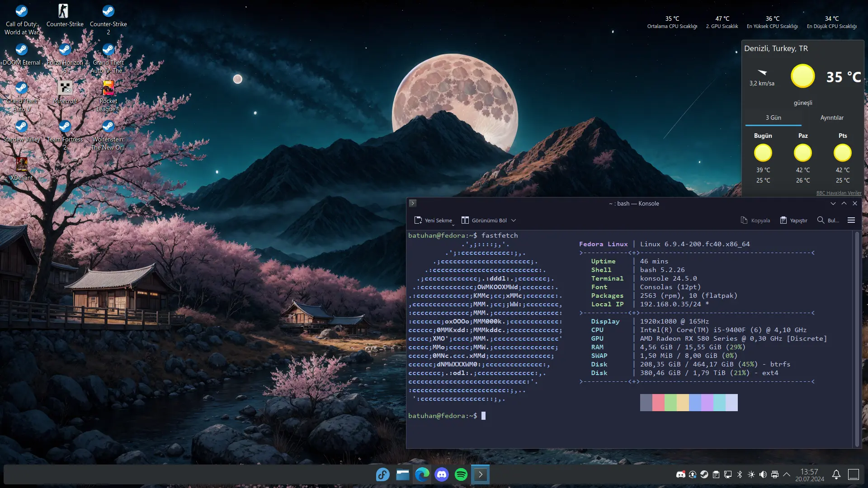Click the Local IP value 192.168.0.35/24
Screen dimensions: 868x488
(x=670, y=304)
